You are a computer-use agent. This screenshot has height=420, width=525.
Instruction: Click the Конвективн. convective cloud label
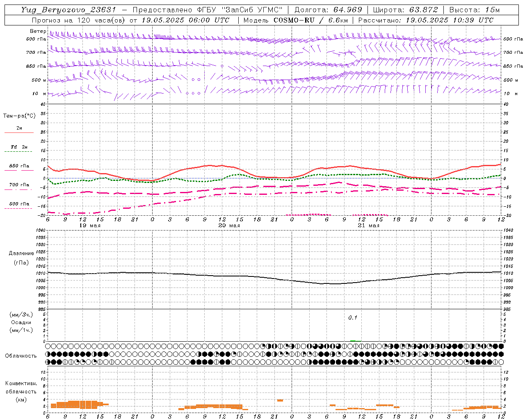coord(21,383)
